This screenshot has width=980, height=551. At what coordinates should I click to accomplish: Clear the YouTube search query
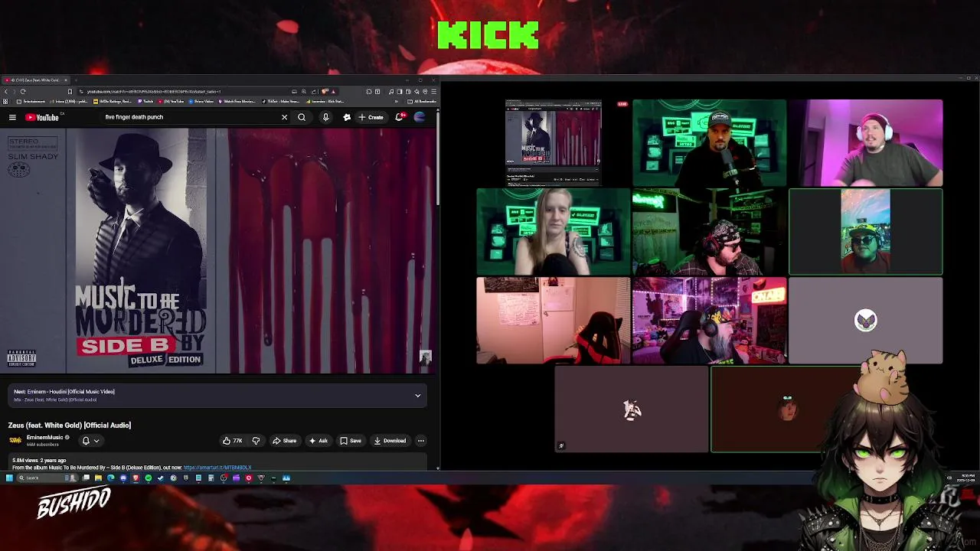click(x=284, y=117)
